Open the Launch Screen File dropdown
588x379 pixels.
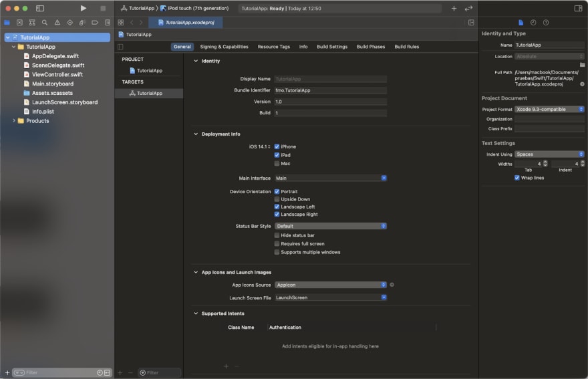coord(330,297)
